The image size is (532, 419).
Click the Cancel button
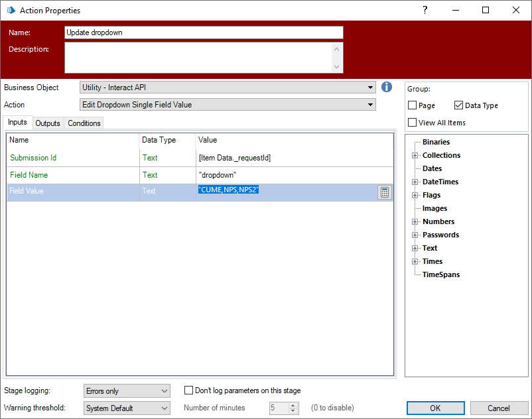point(499,408)
